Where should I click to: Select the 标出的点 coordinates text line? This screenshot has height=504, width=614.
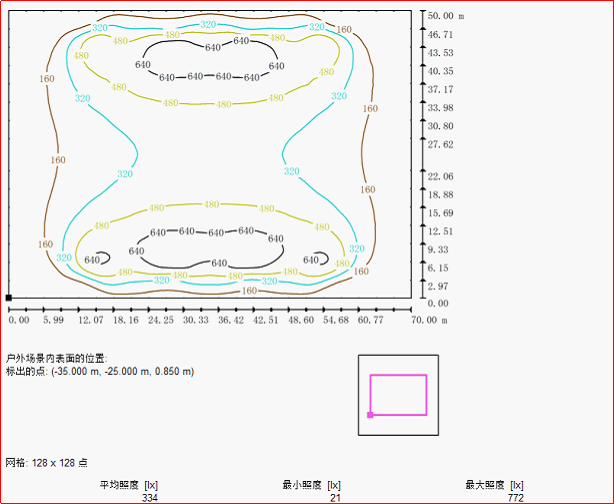(x=100, y=371)
